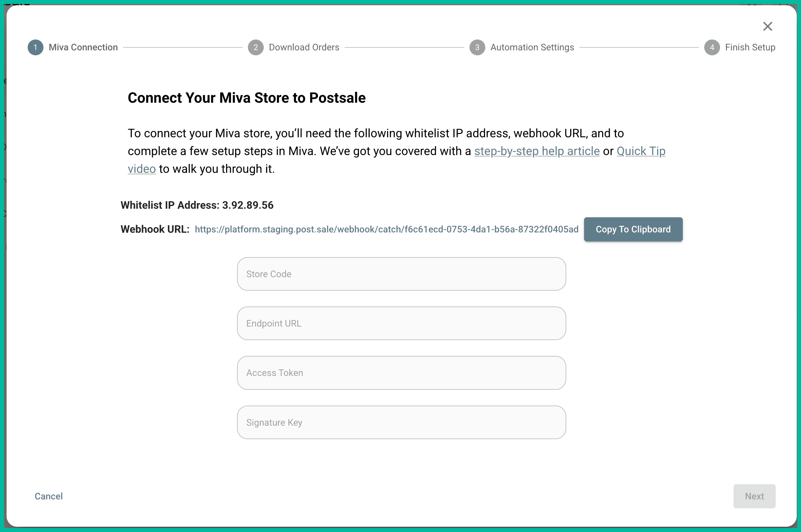Cancel the Miva connection setup
Screen dimensions: 802x532
click(x=48, y=496)
